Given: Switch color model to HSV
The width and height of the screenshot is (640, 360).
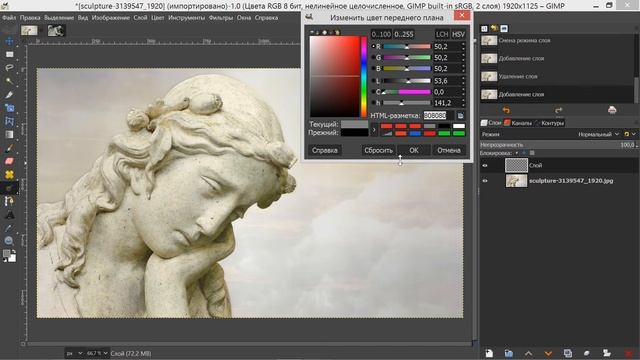Looking at the screenshot, I should click(458, 34).
